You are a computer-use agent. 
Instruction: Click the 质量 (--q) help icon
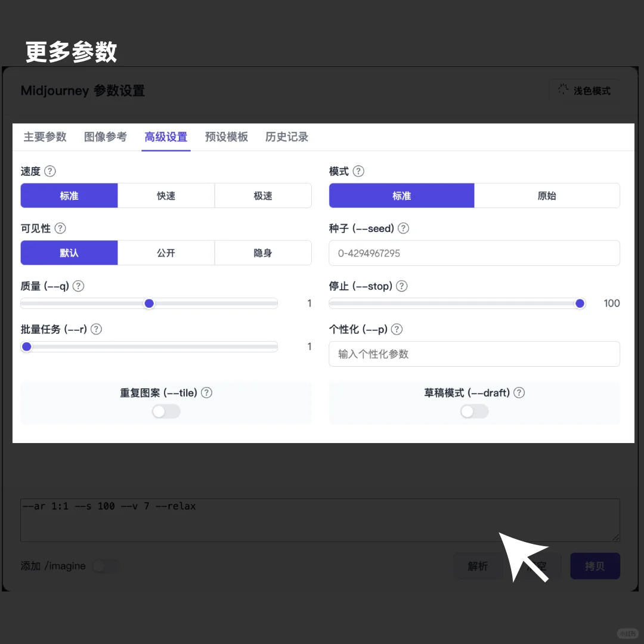pos(78,286)
